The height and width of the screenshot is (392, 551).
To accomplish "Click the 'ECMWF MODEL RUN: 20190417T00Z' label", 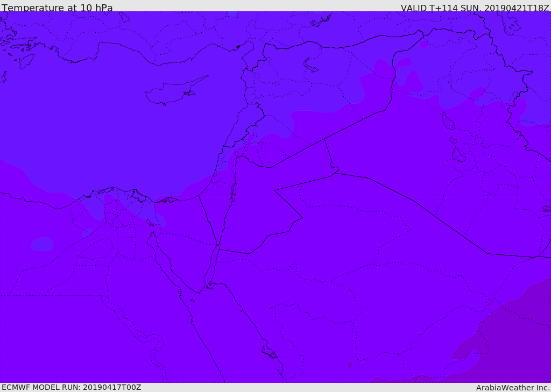I will (72, 387).
